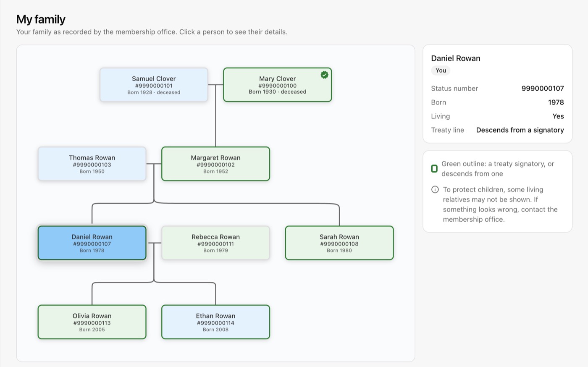
Task: Open Mary Clover's details
Action: pos(277,85)
